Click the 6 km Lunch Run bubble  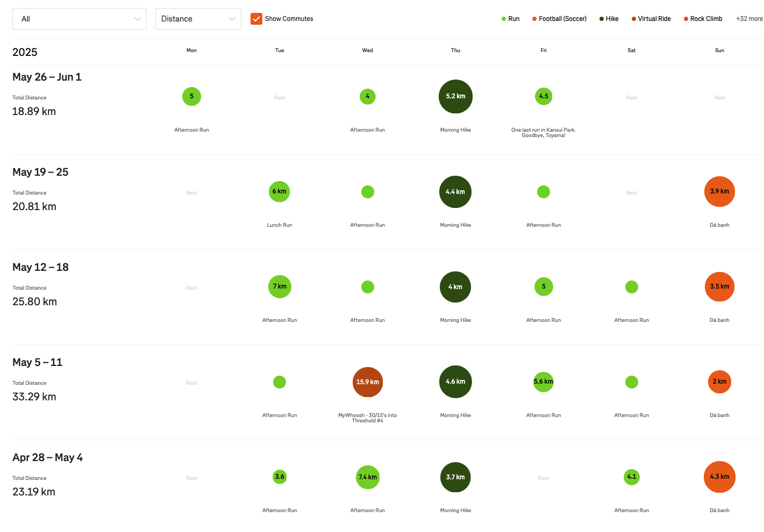pos(279,192)
